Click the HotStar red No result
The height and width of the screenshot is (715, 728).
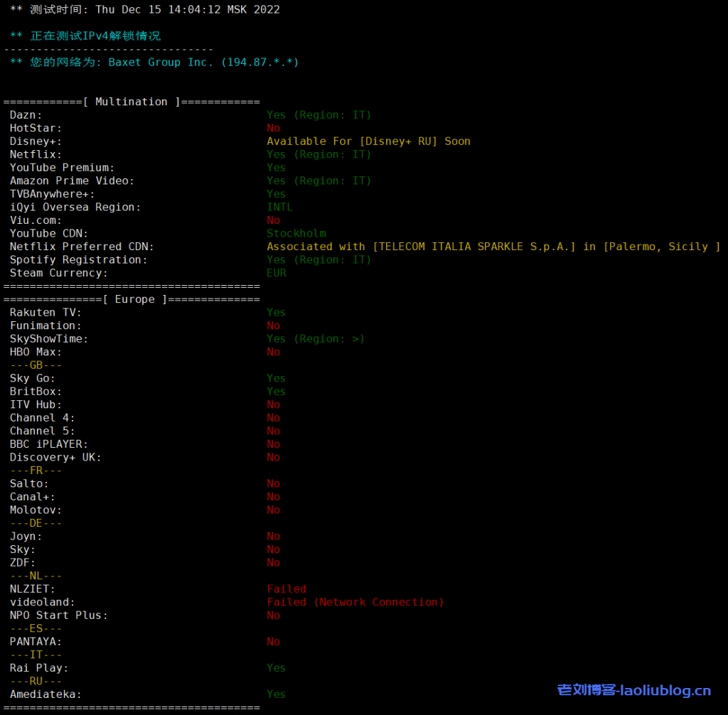[273, 128]
